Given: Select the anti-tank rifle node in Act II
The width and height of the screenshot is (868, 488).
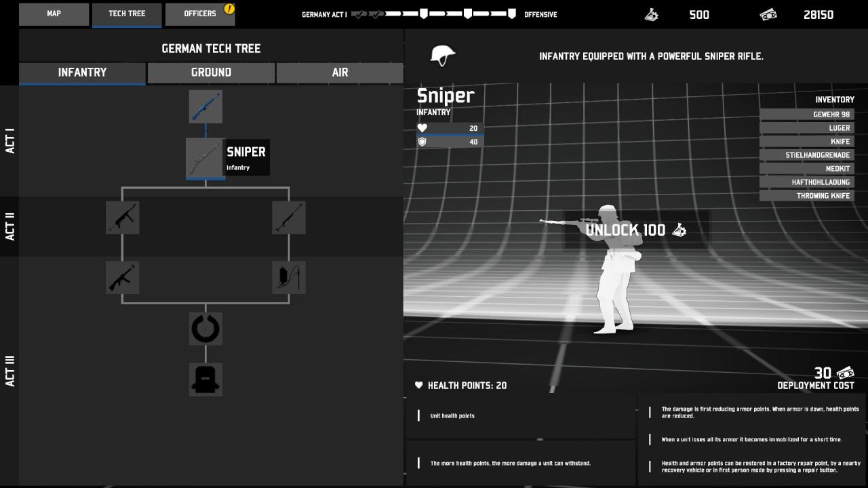Looking at the screenshot, I should pos(289,218).
